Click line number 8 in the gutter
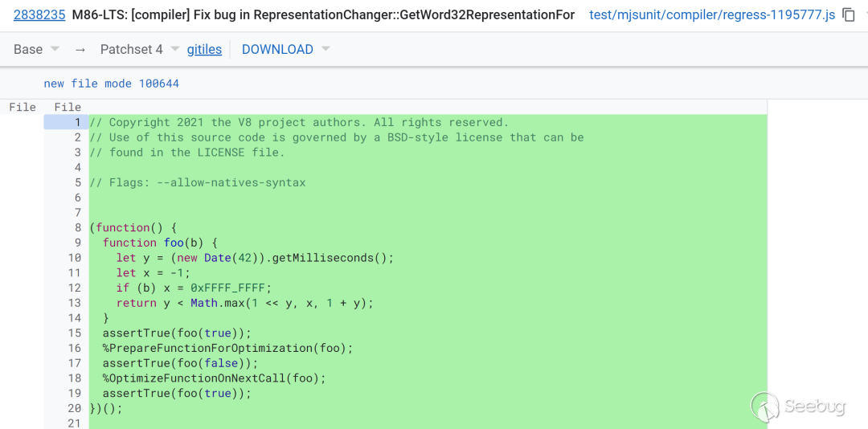This screenshot has height=429, width=868. pos(77,227)
